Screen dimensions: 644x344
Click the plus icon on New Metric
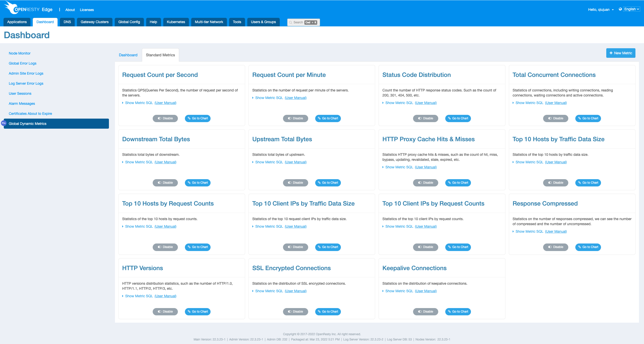pos(611,53)
